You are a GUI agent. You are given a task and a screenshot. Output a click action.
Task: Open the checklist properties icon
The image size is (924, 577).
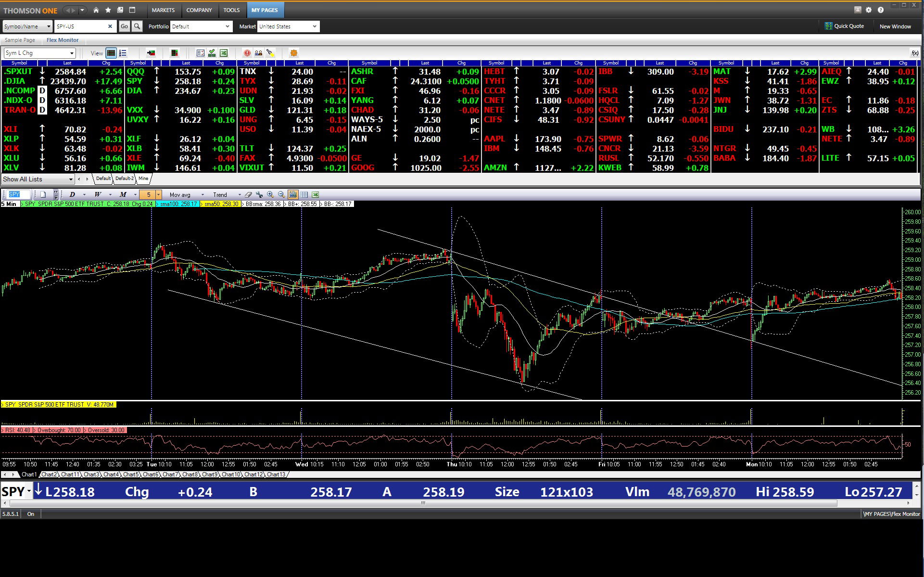pyautogui.click(x=201, y=53)
